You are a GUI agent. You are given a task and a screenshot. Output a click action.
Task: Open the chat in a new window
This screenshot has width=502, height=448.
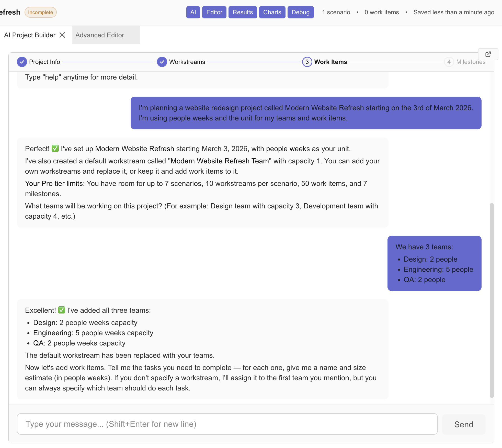pos(488,54)
